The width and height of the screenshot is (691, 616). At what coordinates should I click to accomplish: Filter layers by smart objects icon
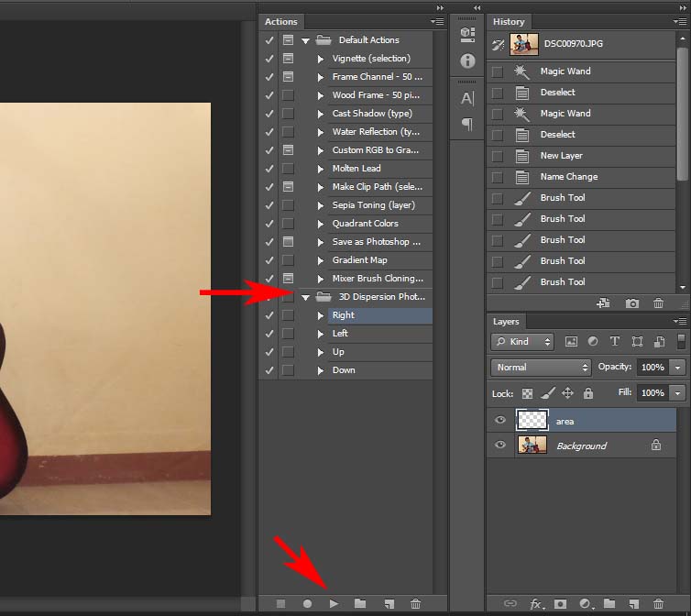[x=659, y=341]
